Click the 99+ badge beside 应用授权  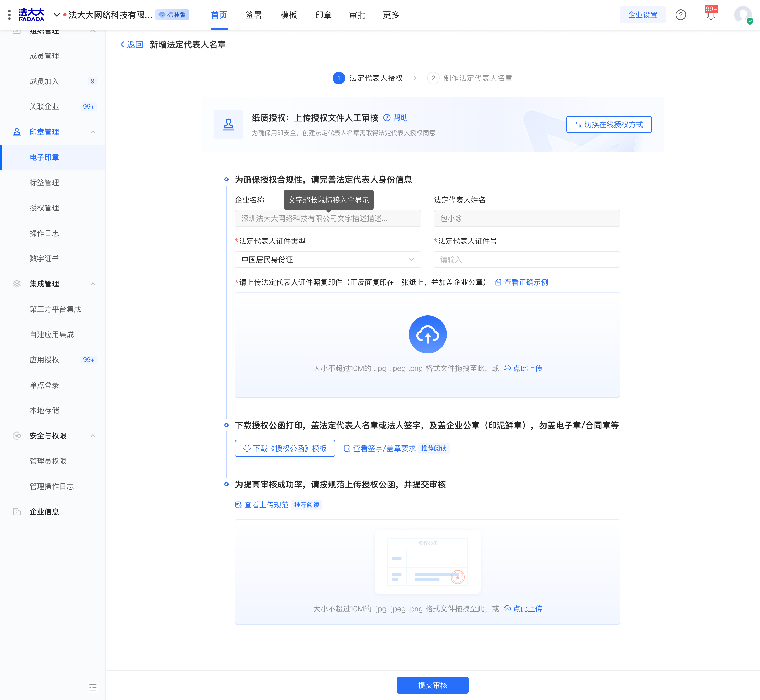(89, 360)
